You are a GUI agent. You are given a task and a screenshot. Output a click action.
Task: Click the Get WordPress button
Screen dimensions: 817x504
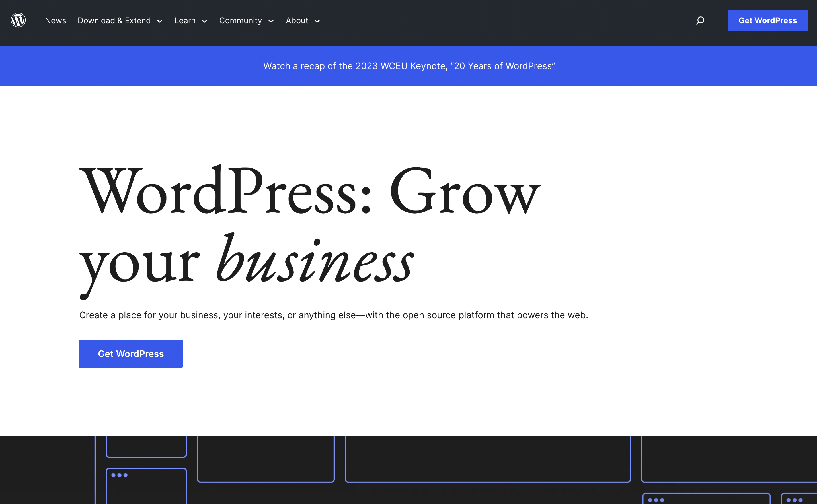click(x=131, y=354)
